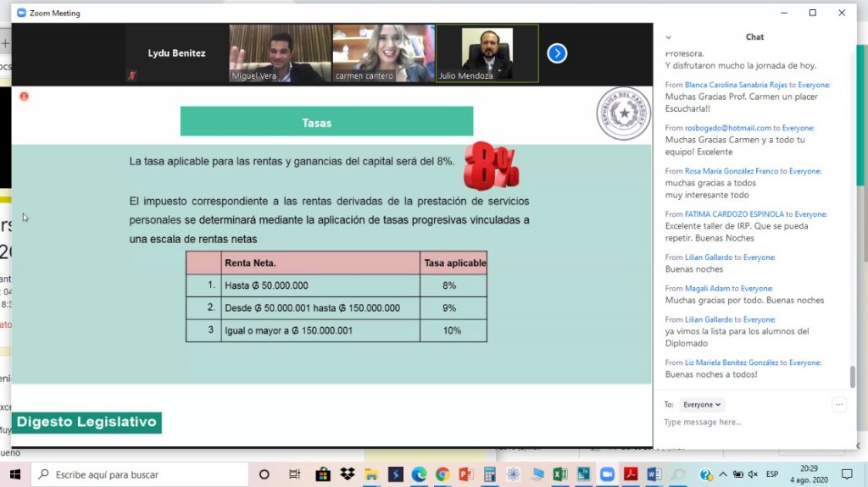Open Excel from the taskbar
This screenshot has width=868, height=487.
tap(559, 474)
